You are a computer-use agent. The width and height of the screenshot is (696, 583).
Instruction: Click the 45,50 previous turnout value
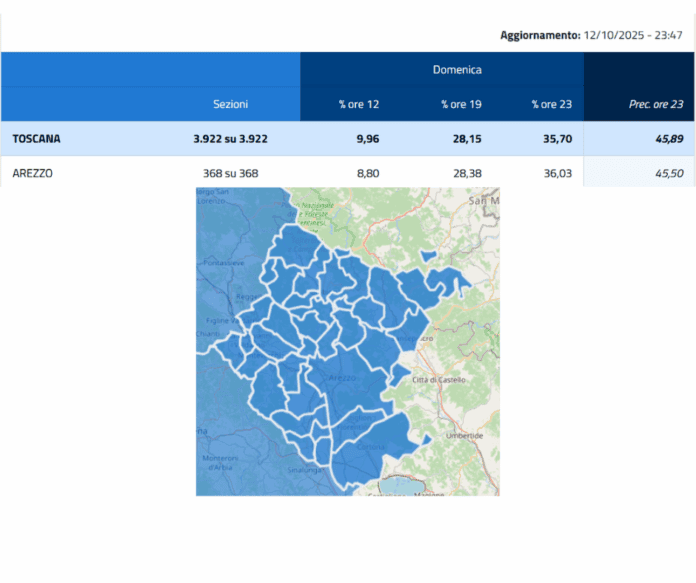[x=668, y=173]
